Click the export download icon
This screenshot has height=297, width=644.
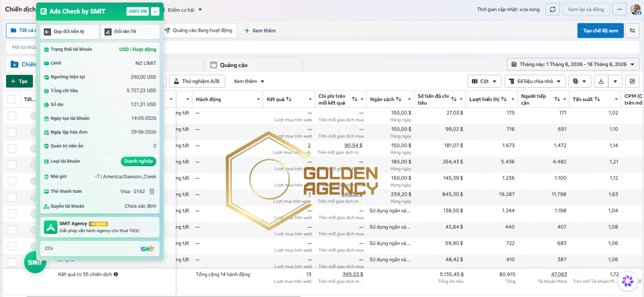(601, 81)
